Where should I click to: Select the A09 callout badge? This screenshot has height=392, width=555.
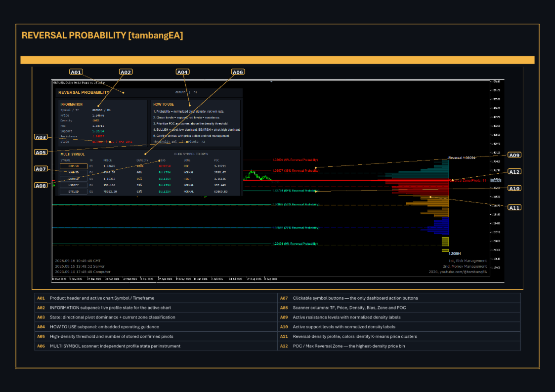[x=514, y=155]
